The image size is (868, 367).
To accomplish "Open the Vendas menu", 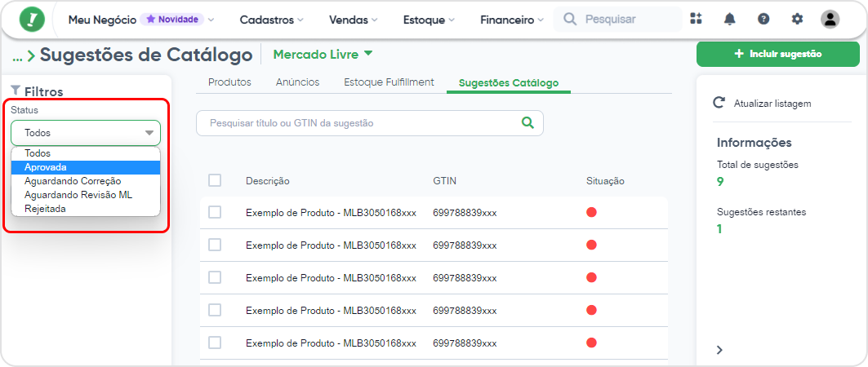I will [354, 20].
